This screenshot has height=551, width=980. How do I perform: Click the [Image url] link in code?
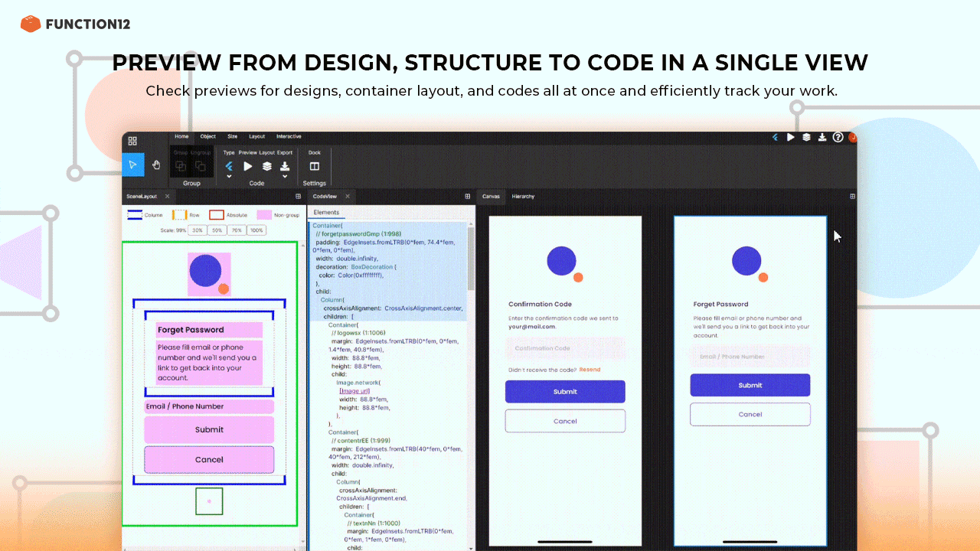click(354, 390)
